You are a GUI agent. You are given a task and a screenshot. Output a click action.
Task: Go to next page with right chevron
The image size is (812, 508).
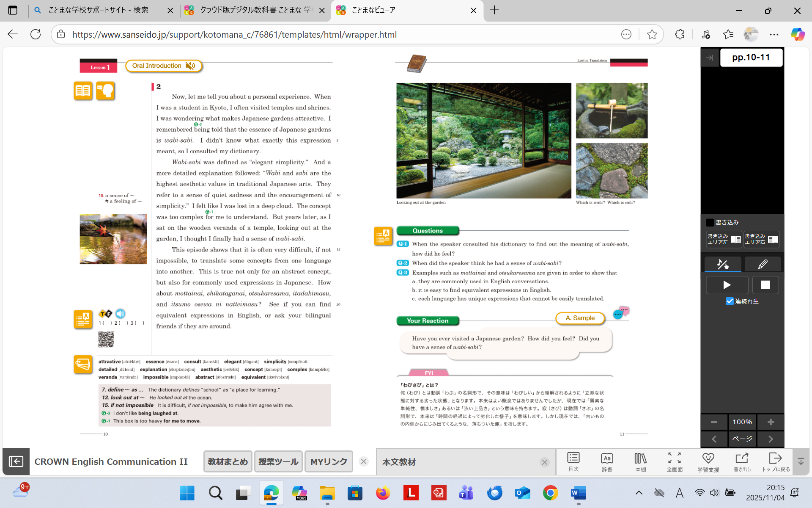(771, 439)
